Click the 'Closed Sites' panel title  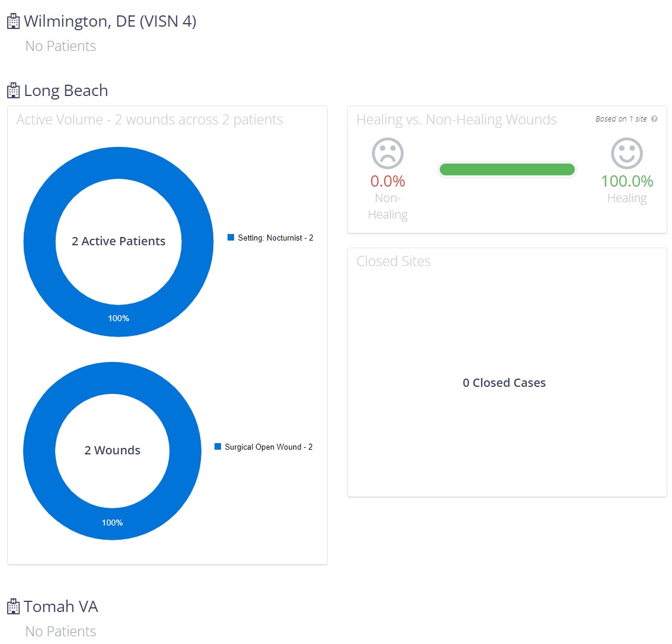[x=393, y=261]
